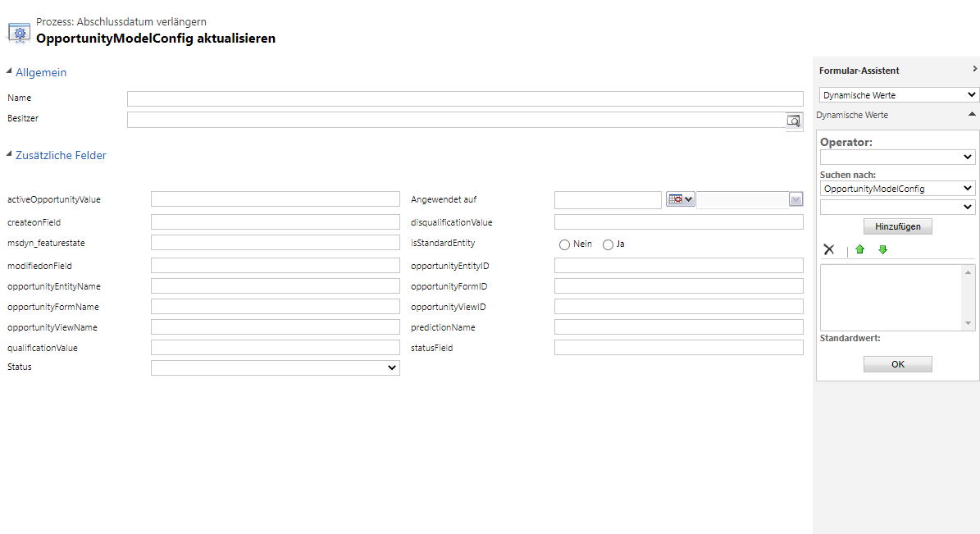Focus the opportunityFormID input
Image resolution: width=980 pixels, height=534 pixels.
click(x=679, y=285)
